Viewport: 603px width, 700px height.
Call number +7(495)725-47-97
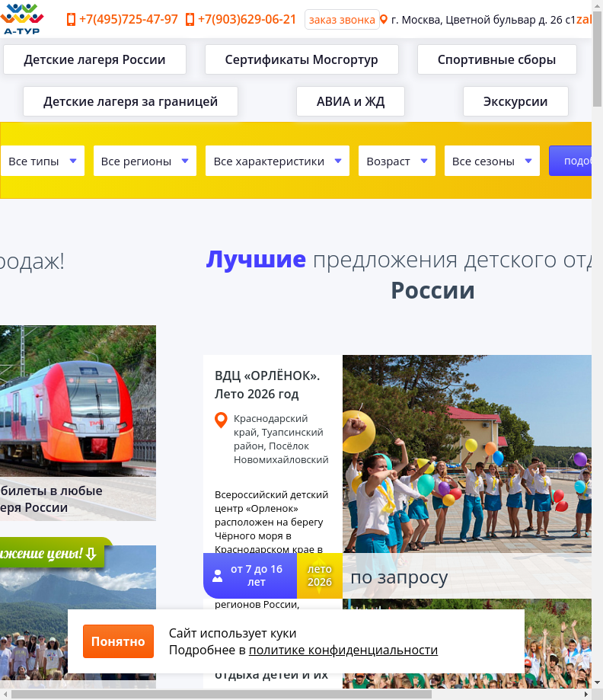pos(129,19)
